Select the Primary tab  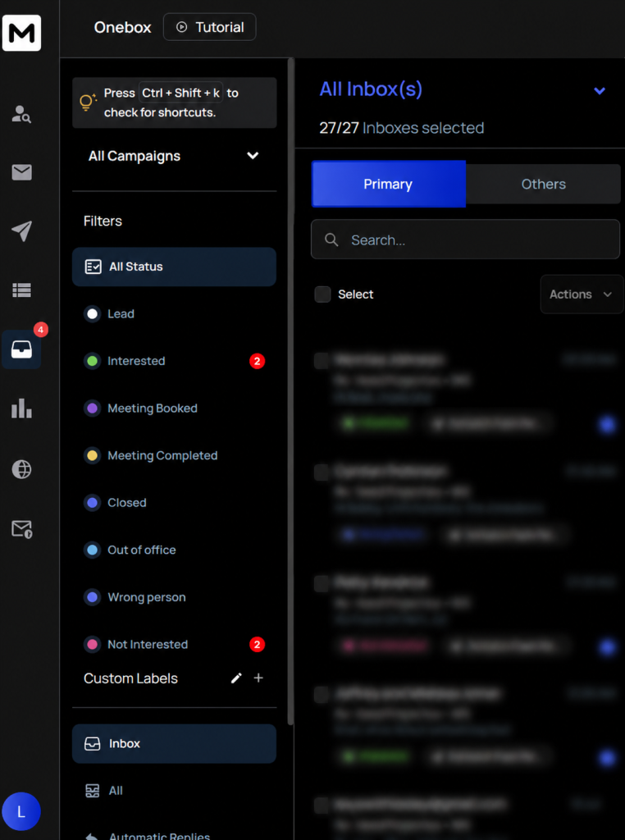pos(388,184)
